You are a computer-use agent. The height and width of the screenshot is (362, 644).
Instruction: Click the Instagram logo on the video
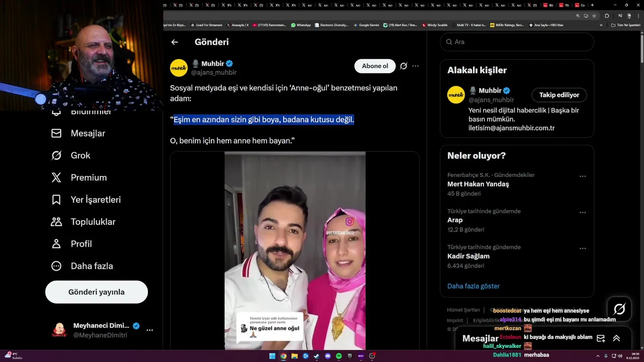(x=350, y=222)
